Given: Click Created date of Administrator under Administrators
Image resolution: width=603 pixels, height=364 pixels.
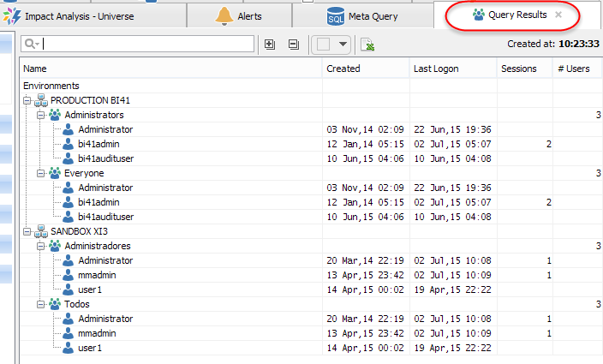Looking at the screenshot, I should (366, 129).
